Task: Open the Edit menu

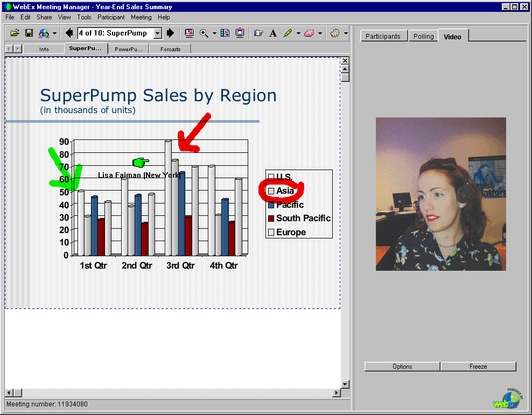Action: tap(25, 17)
